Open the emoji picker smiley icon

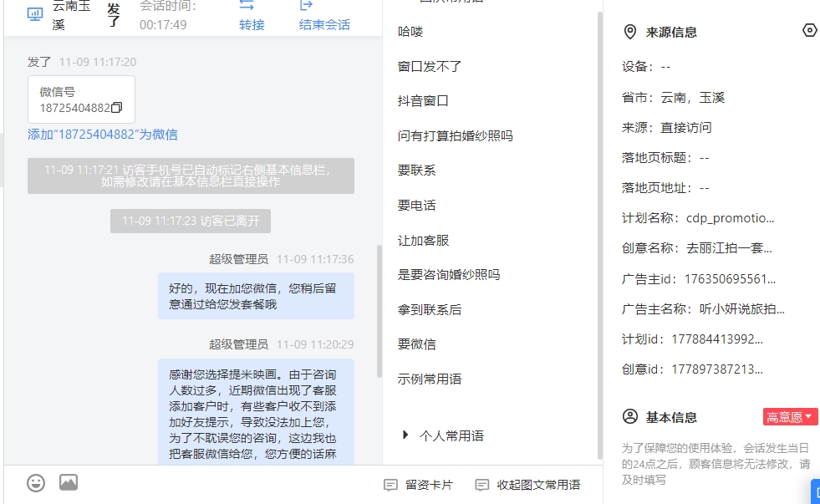coord(36,482)
